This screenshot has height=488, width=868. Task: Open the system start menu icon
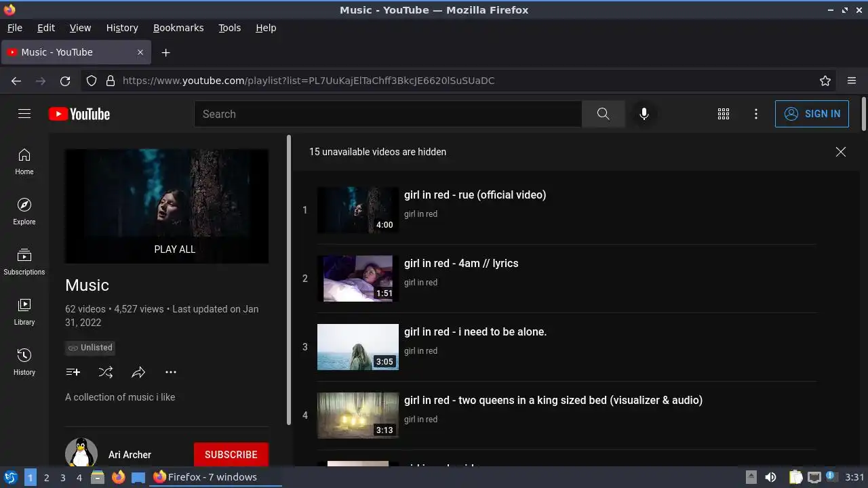[x=11, y=477]
